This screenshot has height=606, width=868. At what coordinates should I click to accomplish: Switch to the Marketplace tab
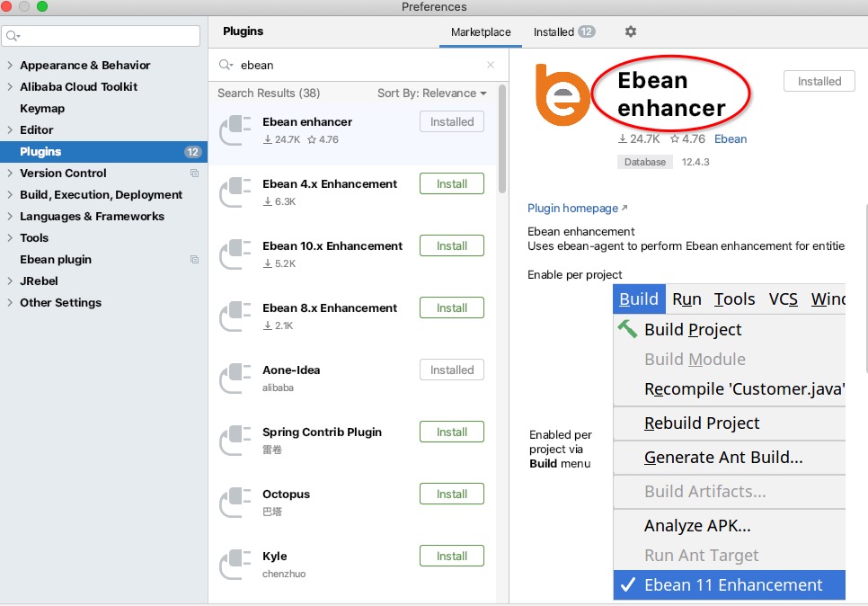481,32
